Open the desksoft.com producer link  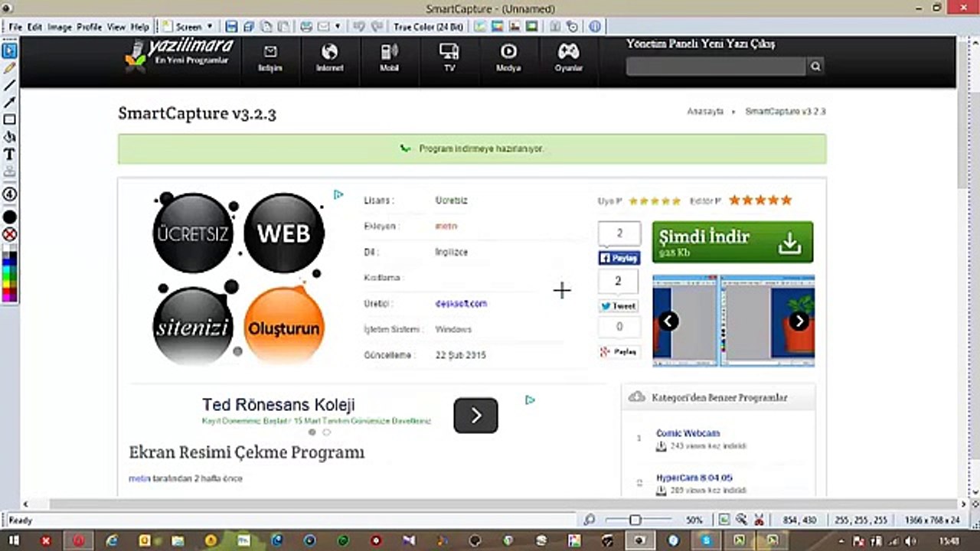tap(461, 303)
